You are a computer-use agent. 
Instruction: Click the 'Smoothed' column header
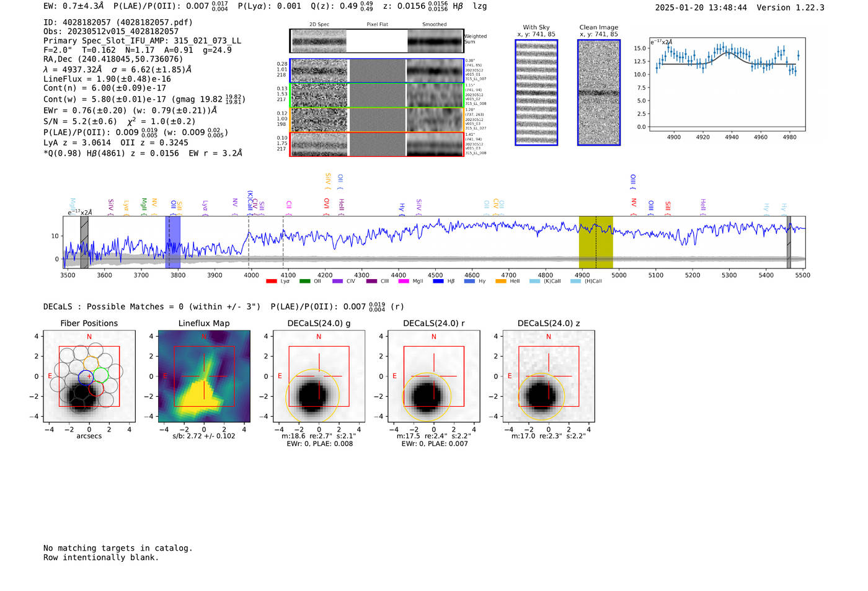435,25
